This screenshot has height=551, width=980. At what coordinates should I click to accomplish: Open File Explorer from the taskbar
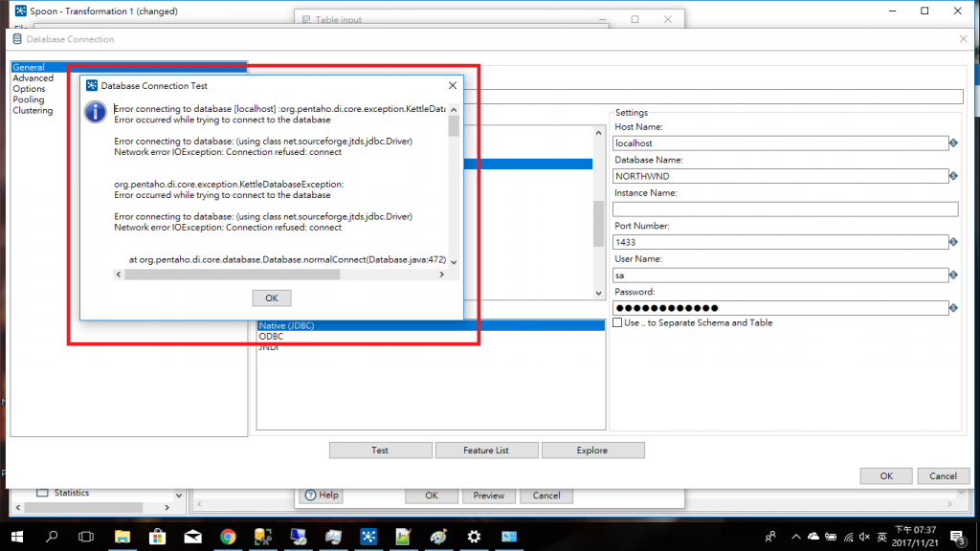click(122, 537)
